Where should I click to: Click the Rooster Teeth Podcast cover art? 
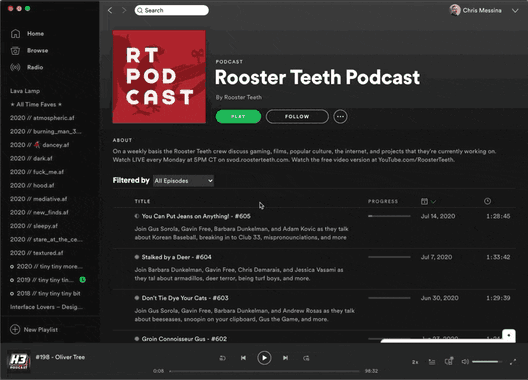click(159, 77)
